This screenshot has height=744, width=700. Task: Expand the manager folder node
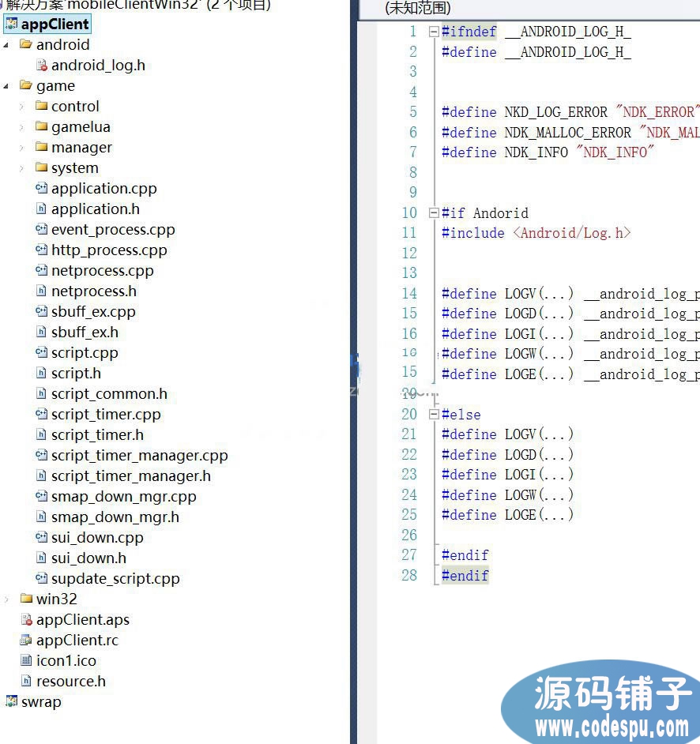(21, 148)
